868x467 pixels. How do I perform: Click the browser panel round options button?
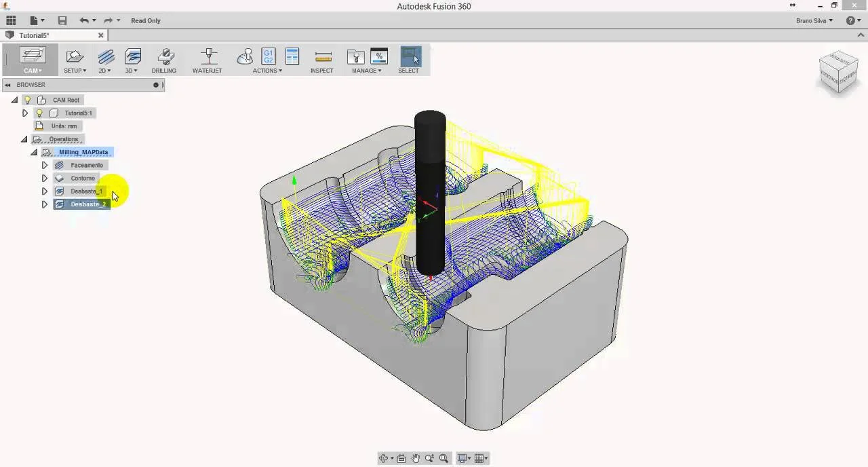(x=156, y=85)
